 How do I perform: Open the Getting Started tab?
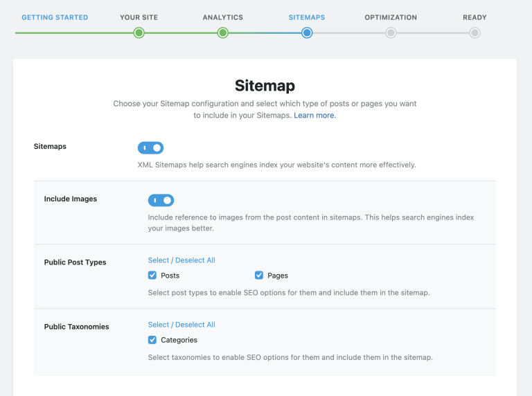click(x=55, y=17)
